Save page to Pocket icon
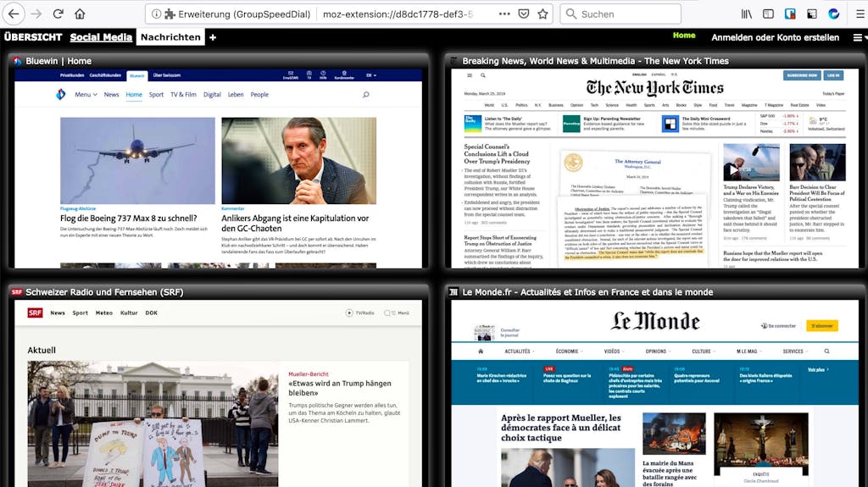The width and height of the screenshot is (868, 487). (524, 14)
